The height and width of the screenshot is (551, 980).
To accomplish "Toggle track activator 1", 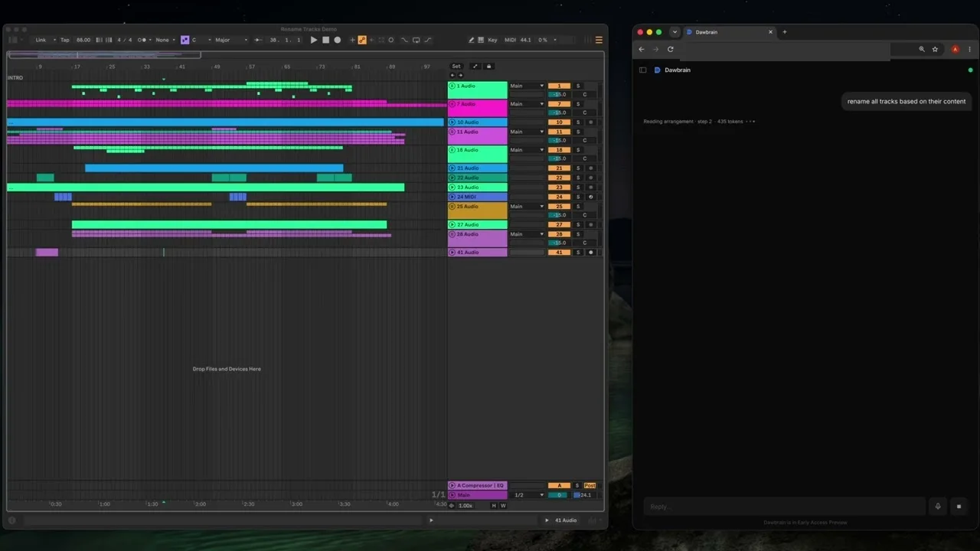I will point(559,86).
